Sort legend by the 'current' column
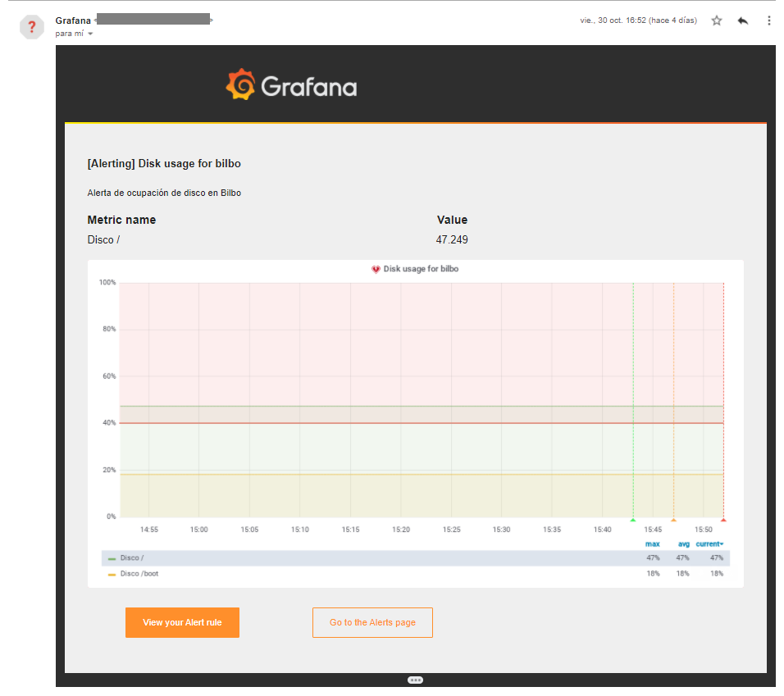 (709, 544)
